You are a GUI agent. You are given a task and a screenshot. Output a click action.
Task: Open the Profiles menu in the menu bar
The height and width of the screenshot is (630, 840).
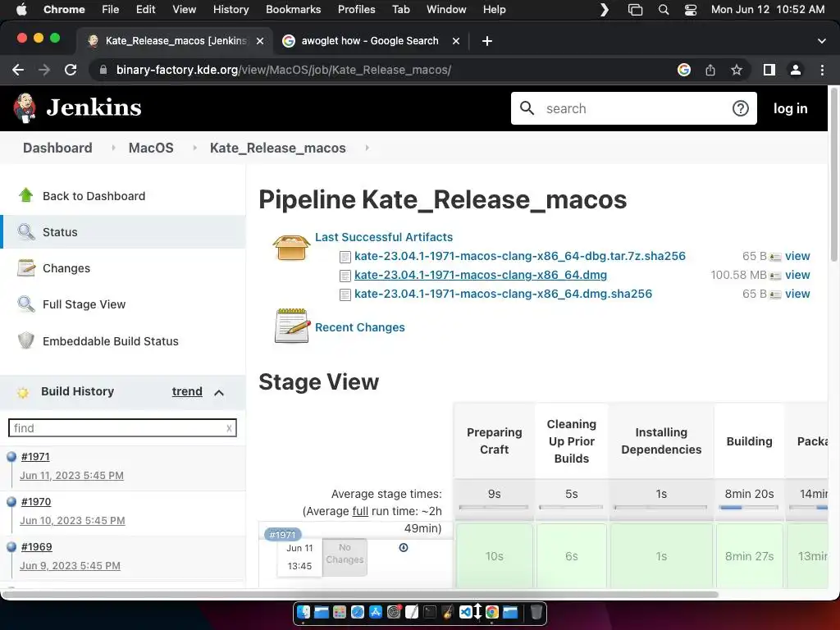pos(356,10)
